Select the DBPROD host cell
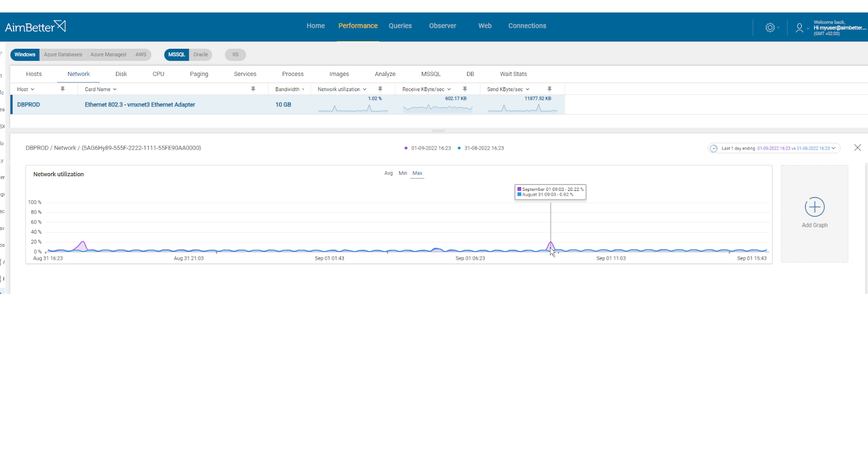Image resolution: width=868 pixels, height=461 pixels. 29,105
